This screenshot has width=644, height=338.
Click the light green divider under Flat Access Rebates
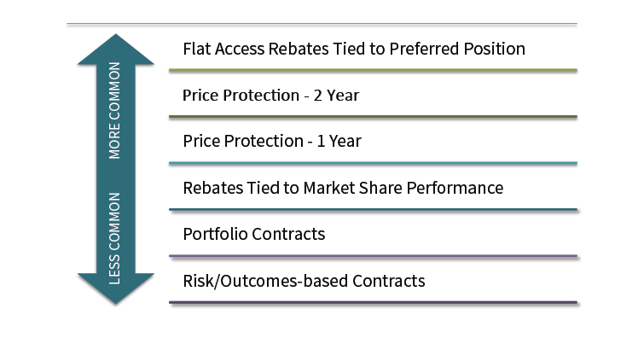coord(373,71)
